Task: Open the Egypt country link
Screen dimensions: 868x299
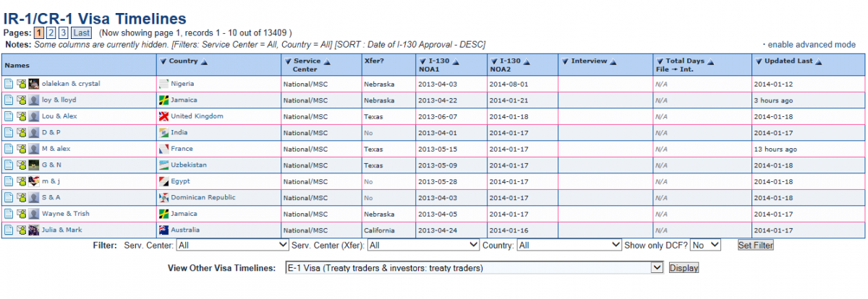Action: point(180,181)
